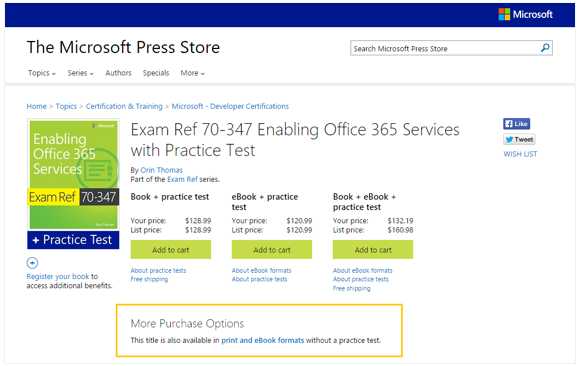Add Book + eBook + practice test to cart
This screenshot has width=580, height=366.
(373, 250)
